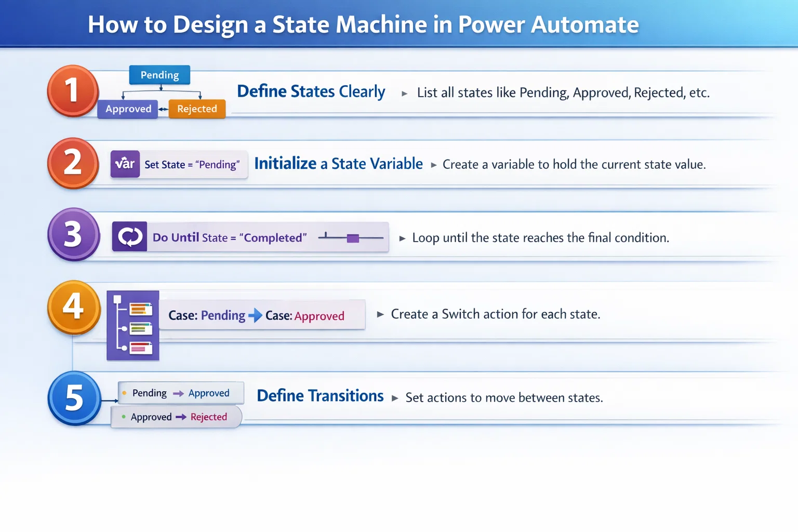Toggle the orange dot beside Pending transition
Screen dimensions: 798x532
[x=123, y=393]
